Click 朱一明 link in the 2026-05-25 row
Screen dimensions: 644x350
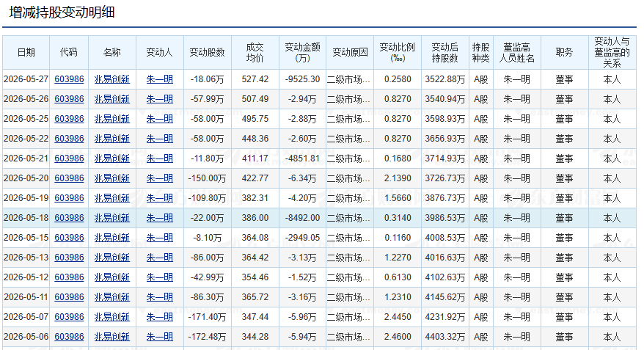pos(160,119)
